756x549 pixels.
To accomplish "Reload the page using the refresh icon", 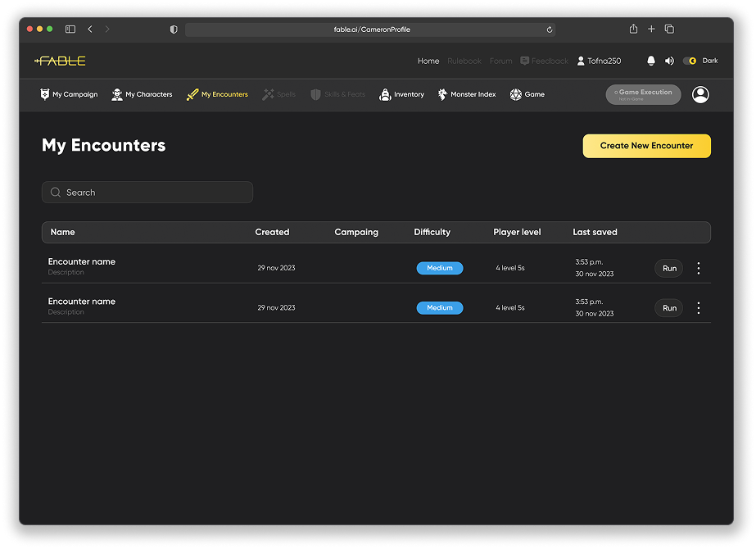I will coord(550,29).
